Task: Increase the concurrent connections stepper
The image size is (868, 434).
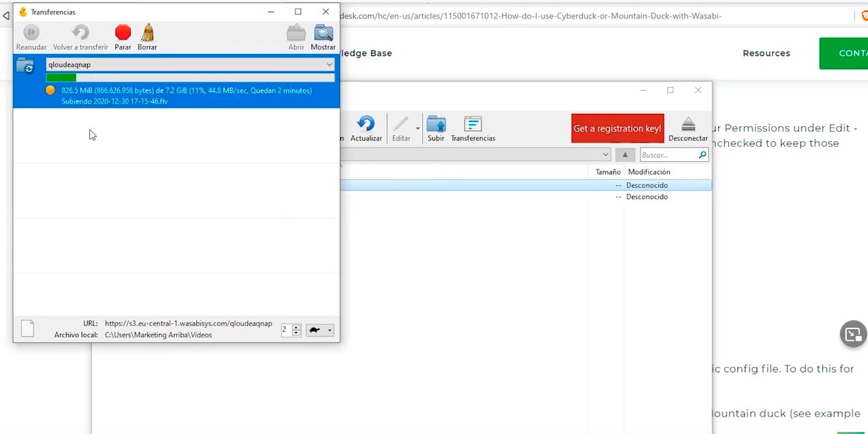Action: click(296, 327)
